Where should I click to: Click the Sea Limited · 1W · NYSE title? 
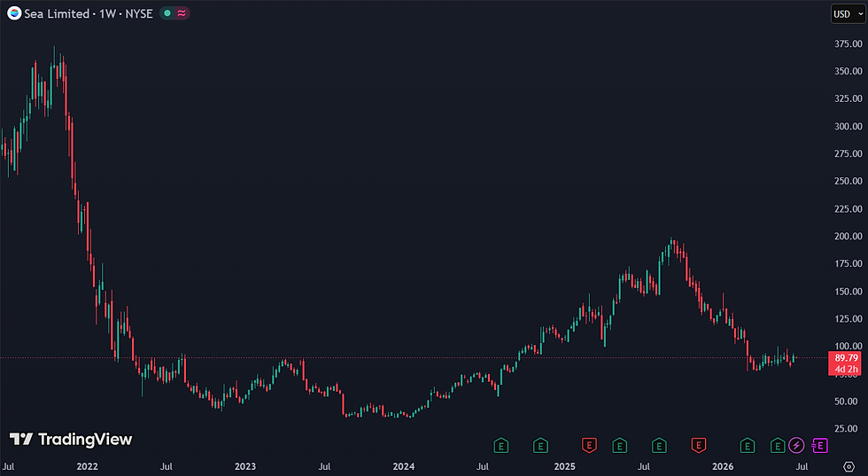pos(89,13)
